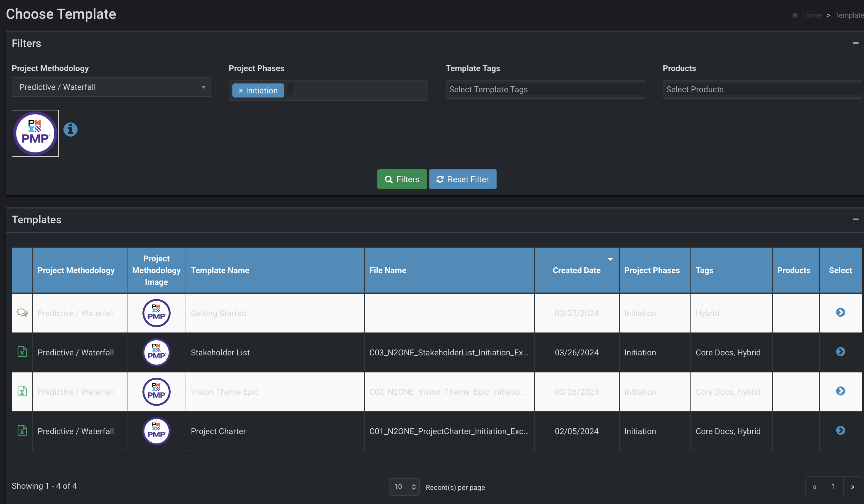Click the Select column header
The width and height of the screenshot is (864, 504).
(x=840, y=270)
